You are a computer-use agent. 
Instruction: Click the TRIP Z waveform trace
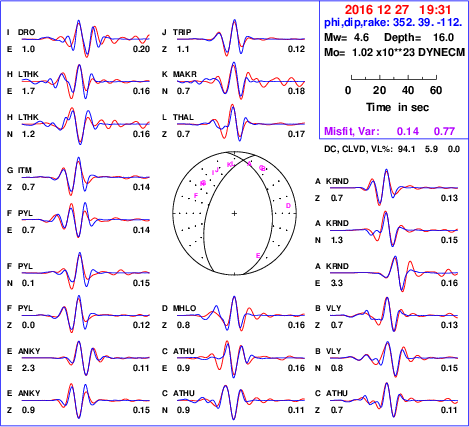[241, 38]
